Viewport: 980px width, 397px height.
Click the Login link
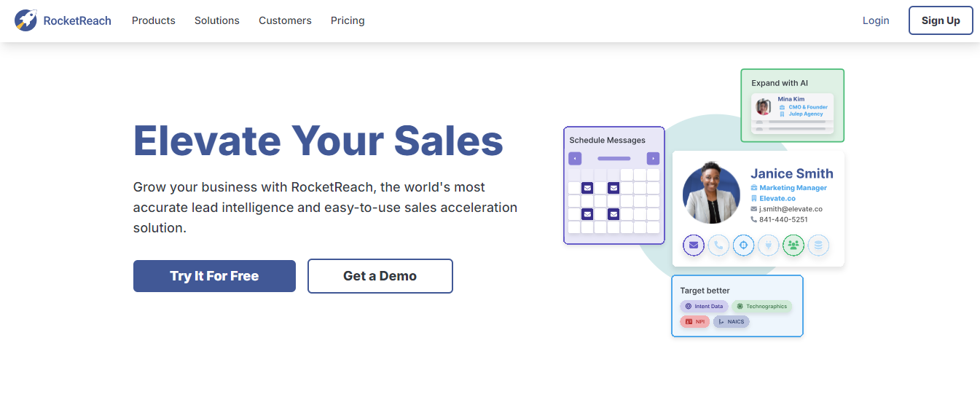[875, 20]
